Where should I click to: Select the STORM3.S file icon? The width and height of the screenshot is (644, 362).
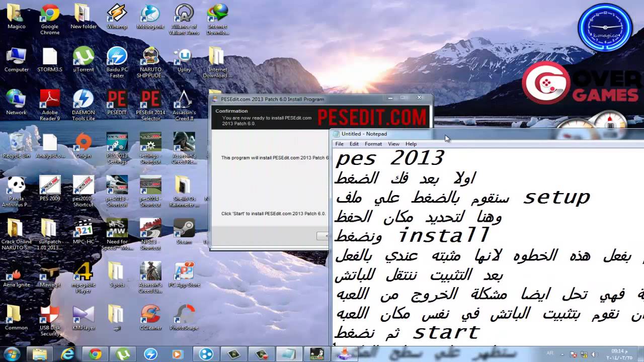pos(50,60)
